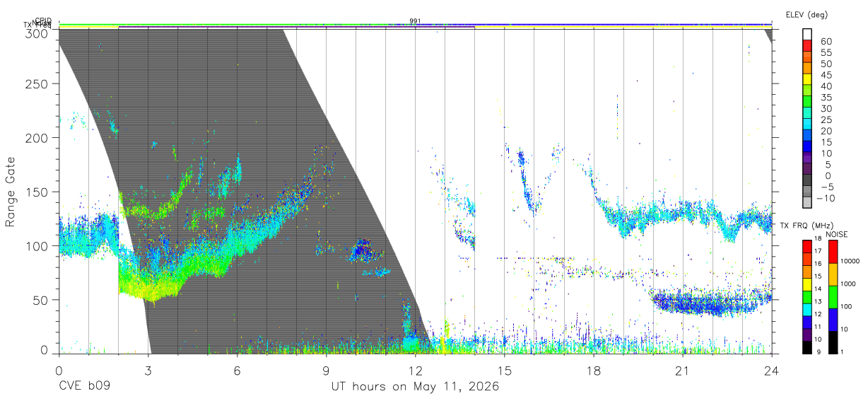Select the '18' UT hour tick label

(x=594, y=370)
